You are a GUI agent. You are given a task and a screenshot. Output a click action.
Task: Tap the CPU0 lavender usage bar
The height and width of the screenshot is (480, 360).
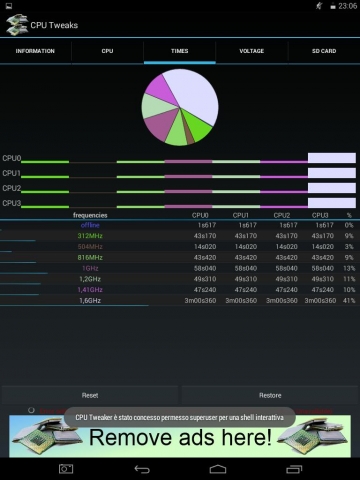(x=332, y=158)
